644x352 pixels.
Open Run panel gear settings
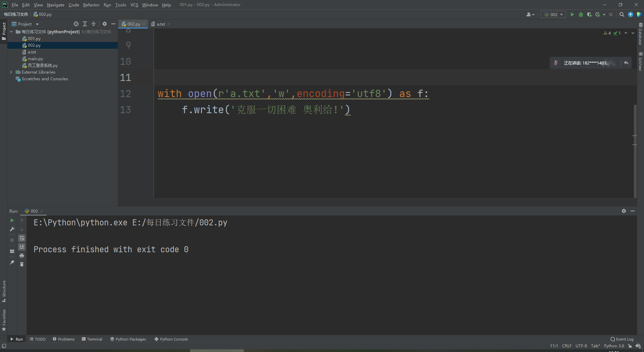click(x=624, y=211)
